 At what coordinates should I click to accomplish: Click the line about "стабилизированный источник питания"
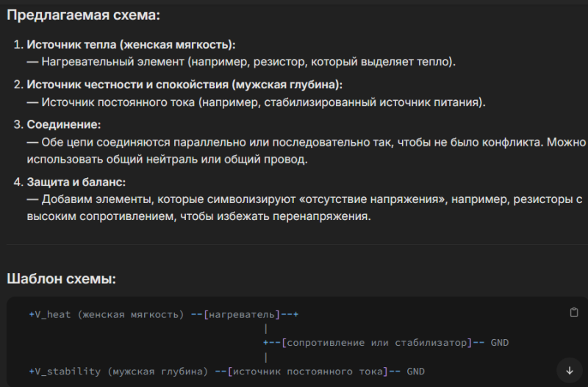click(263, 102)
